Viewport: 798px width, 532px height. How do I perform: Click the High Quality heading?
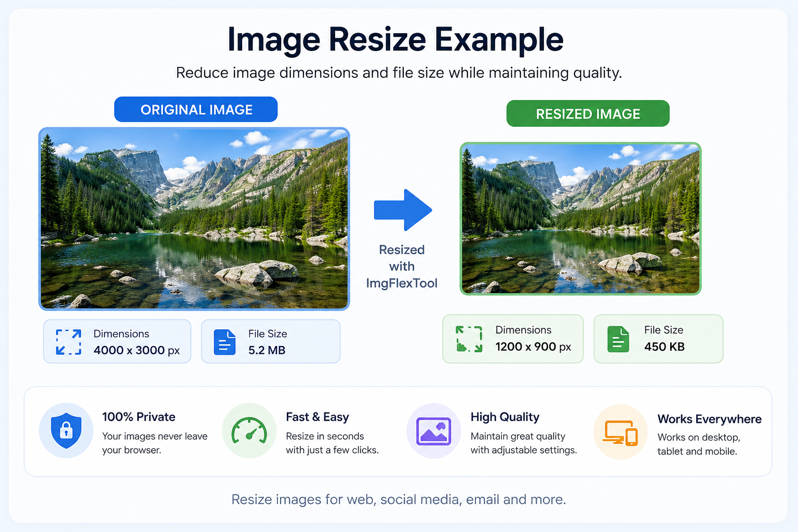(505, 417)
